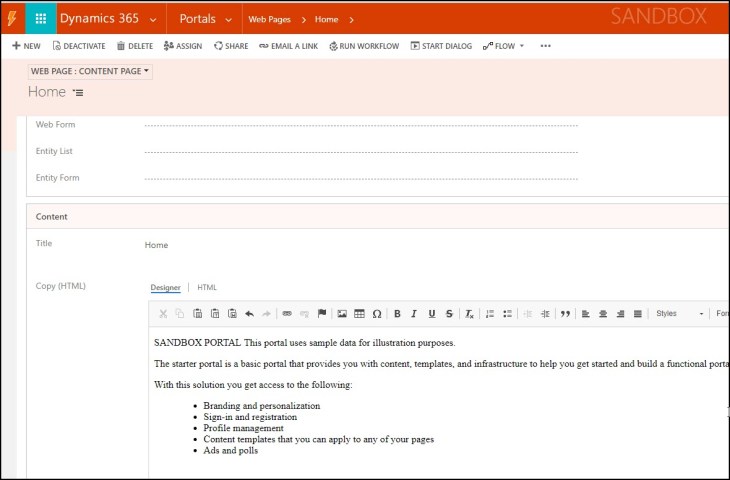Click the SANDBOX PORTAL text line in editor
Viewport: 730px width, 480px height.
tap(304, 343)
